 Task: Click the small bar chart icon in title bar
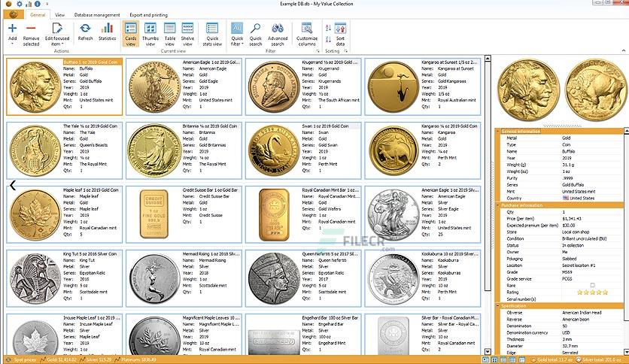click(29, 4)
